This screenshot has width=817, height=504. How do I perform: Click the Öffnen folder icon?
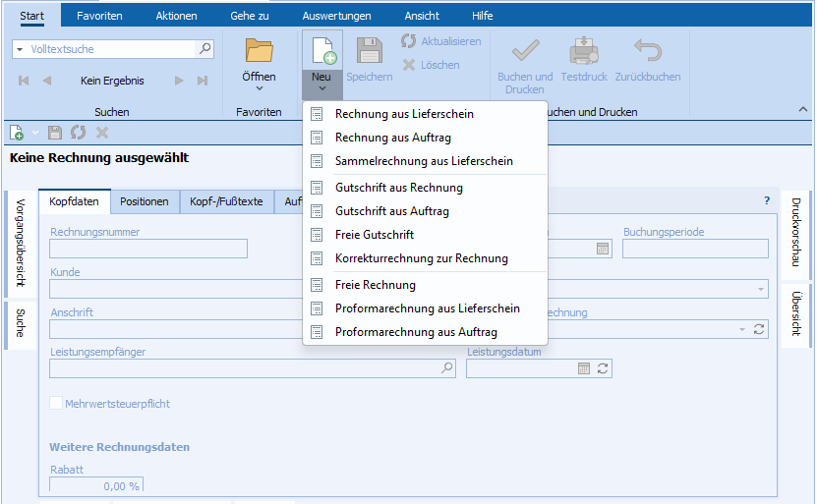coord(259,50)
